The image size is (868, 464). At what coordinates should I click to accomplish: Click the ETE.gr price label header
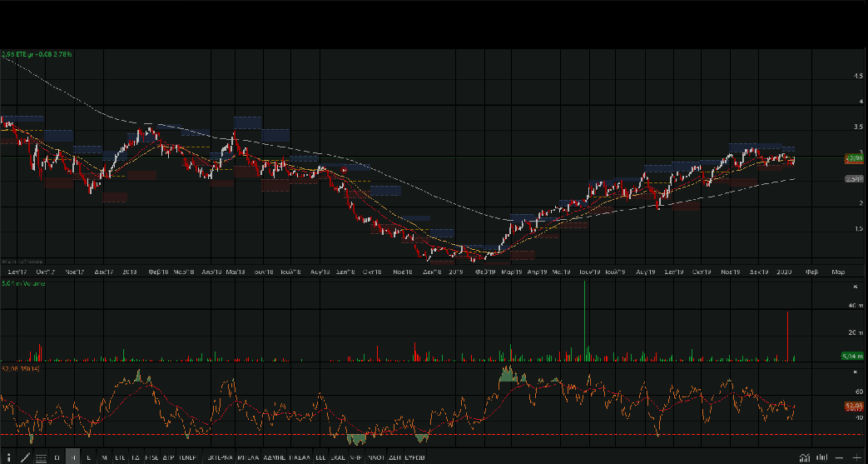[37, 54]
